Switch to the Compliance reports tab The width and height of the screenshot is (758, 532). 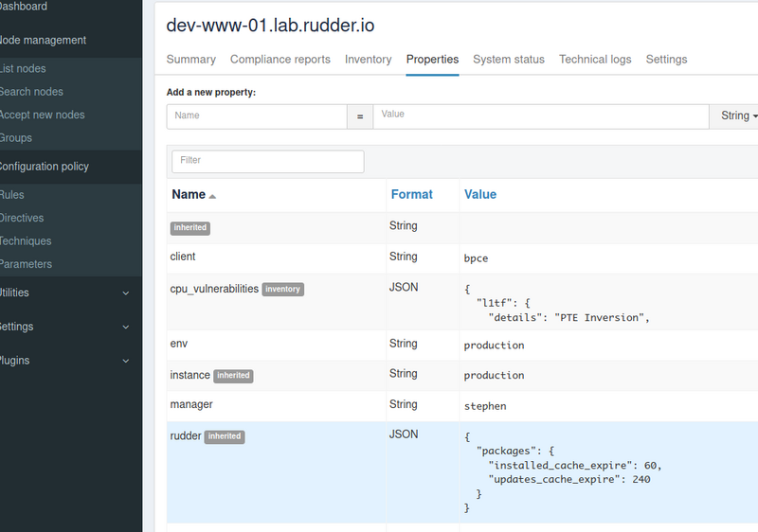(280, 60)
